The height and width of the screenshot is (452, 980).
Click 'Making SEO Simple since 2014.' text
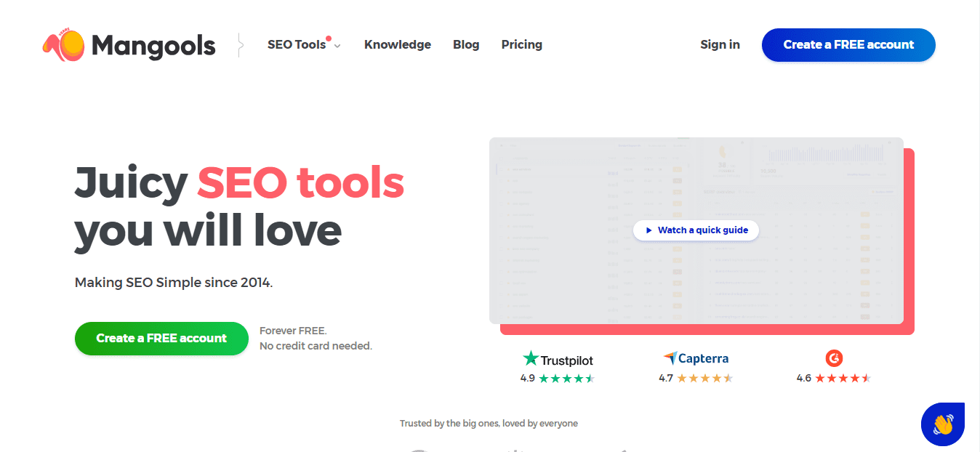tap(174, 282)
